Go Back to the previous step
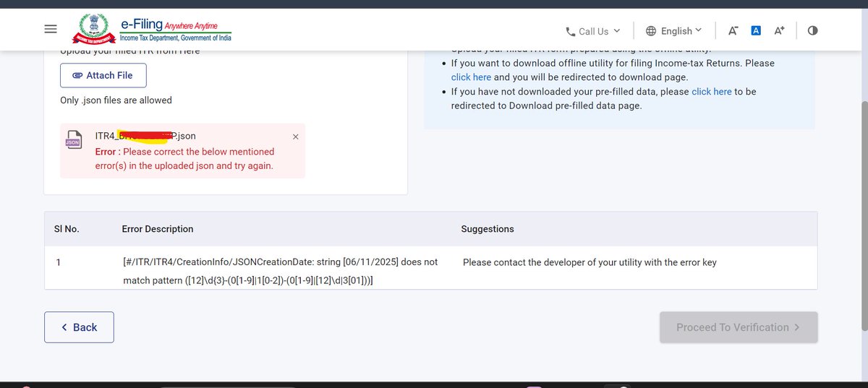The height and width of the screenshot is (388, 868). [x=79, y=327]
